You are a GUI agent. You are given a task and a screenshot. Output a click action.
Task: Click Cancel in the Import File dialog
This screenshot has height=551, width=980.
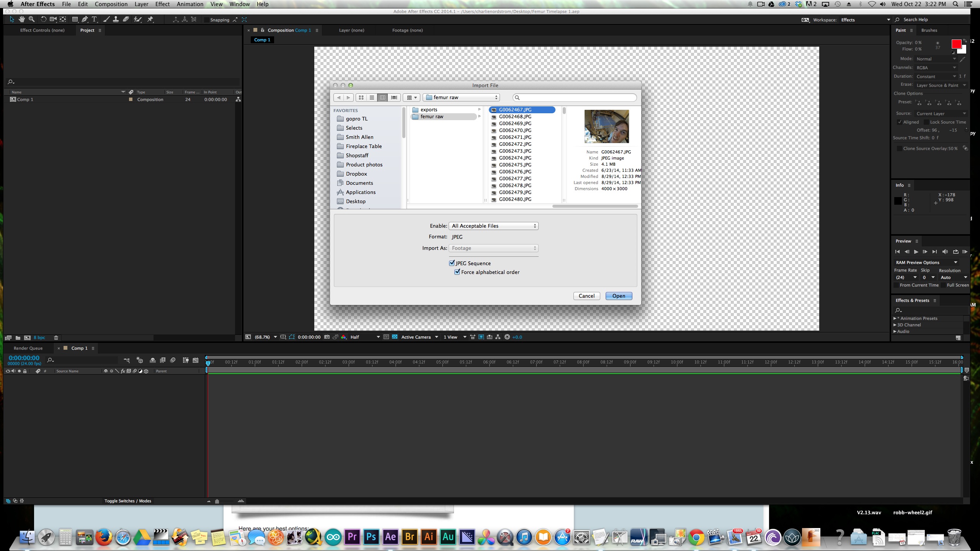(586, 296)
